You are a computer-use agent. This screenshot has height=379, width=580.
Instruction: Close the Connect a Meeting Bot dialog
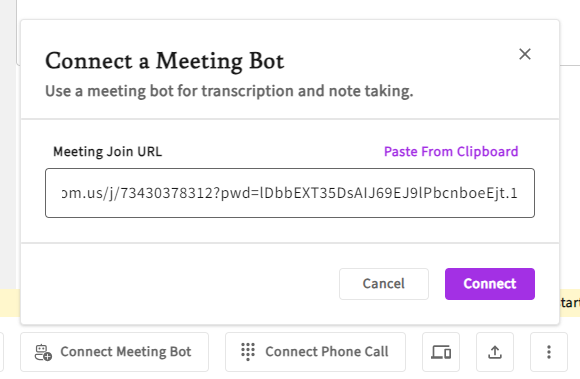click(x=525, y=54)
